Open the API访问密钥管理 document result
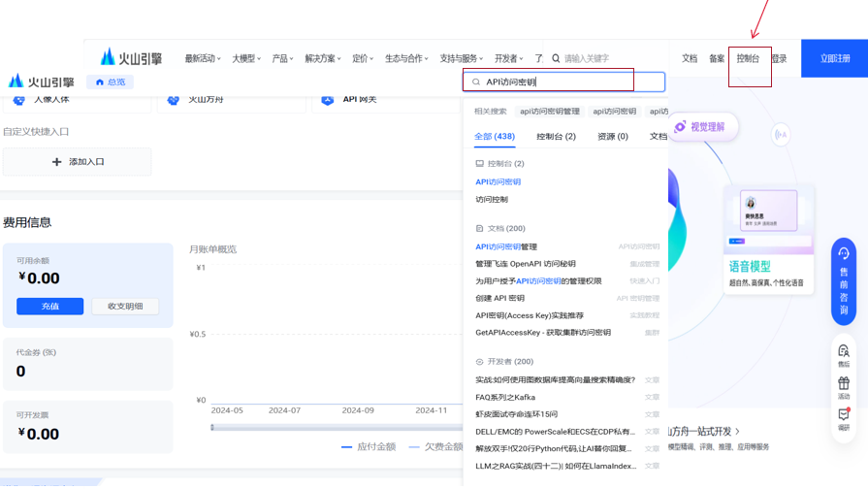 click(x=506, y=246)
